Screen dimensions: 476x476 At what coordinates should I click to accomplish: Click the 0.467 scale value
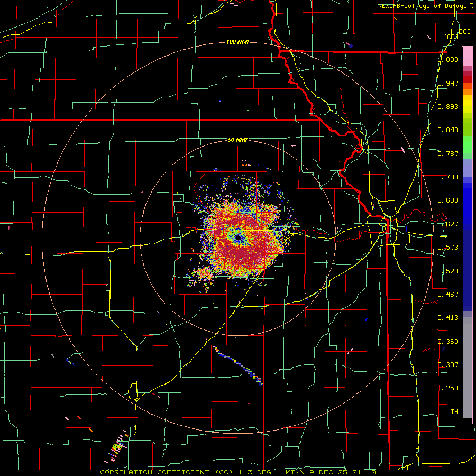point(448,294)
